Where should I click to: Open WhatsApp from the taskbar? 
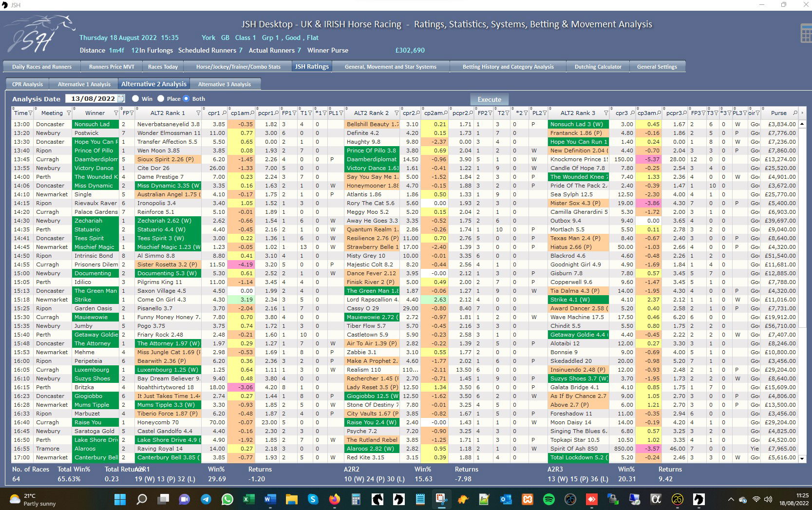click(x=227, y=499)
